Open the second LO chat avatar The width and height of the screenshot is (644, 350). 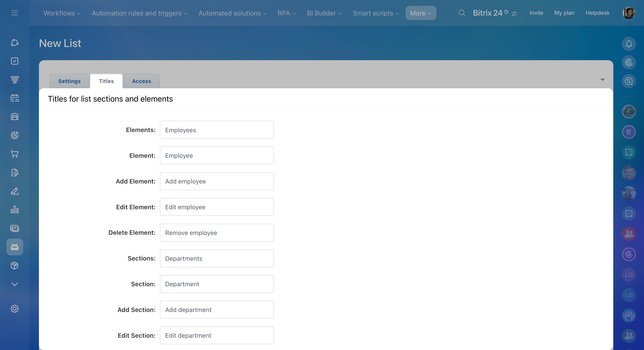[x=629, y=295]
